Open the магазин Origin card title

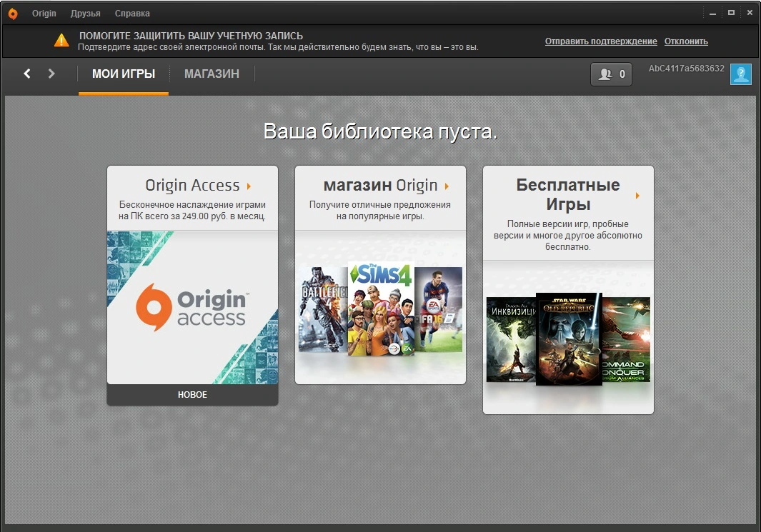point(380,185)
